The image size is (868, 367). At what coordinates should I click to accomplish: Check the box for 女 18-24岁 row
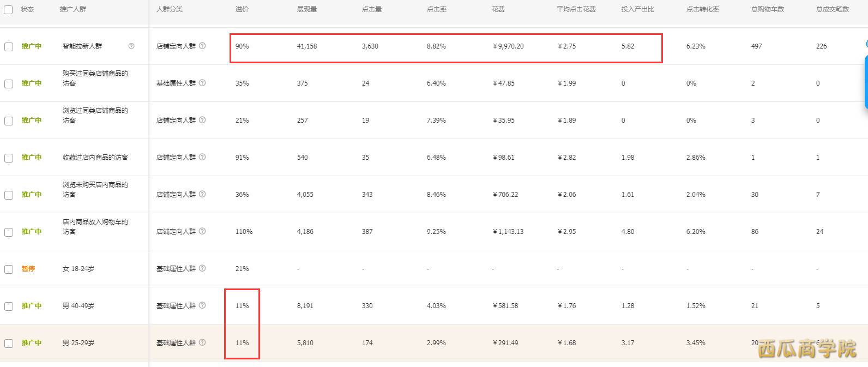pos(9,269)
